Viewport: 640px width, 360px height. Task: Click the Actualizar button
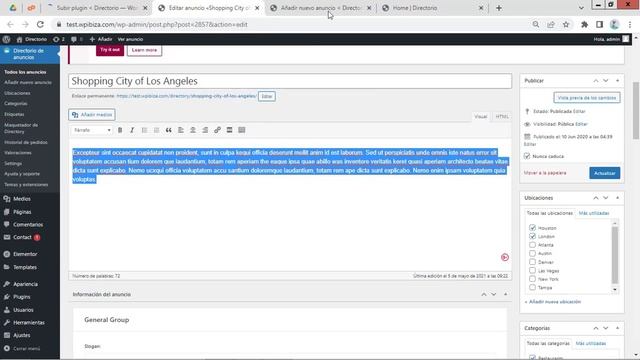[x=604, y=173]
